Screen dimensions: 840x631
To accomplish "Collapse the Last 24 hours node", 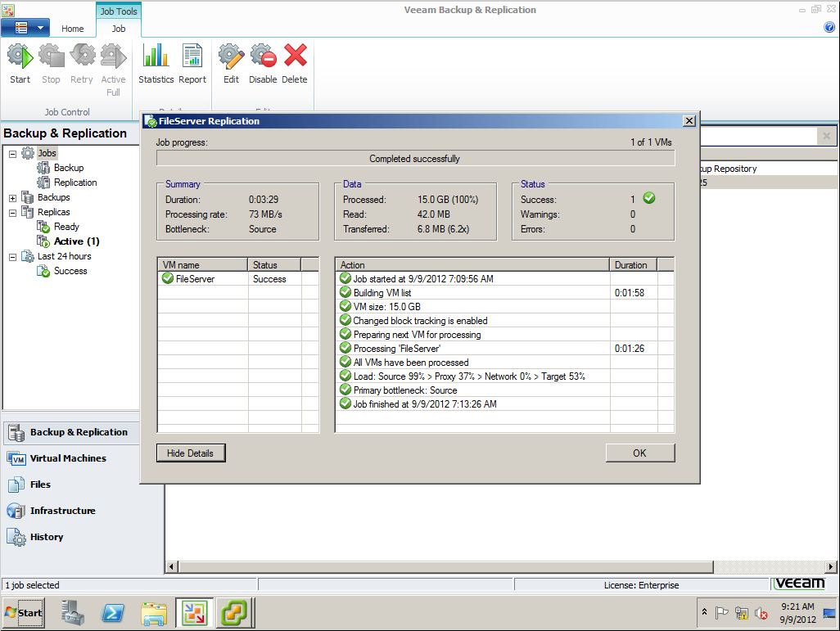I will coord(12,257).
